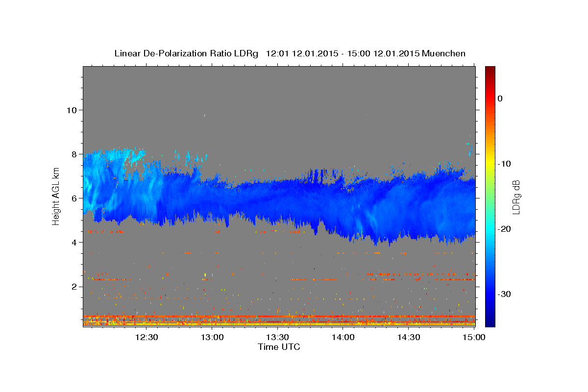Click the colorbar tick label 0
This screenshot has width=588, height=392.
pyautogui.click(x=500, y=98)
